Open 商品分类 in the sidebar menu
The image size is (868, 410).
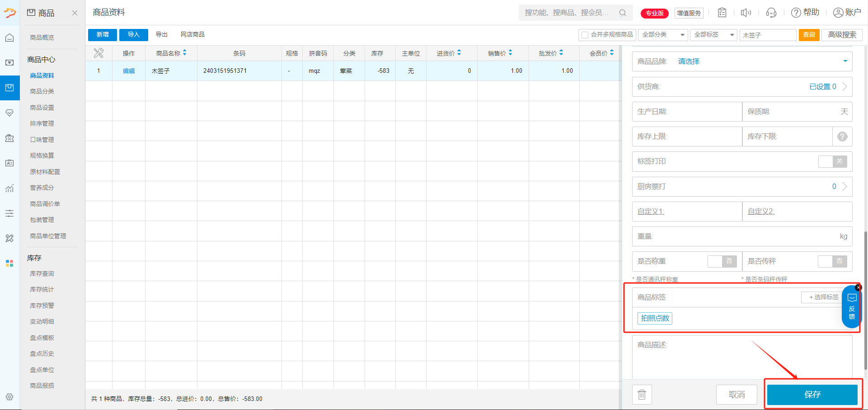(x=42, y=91)
